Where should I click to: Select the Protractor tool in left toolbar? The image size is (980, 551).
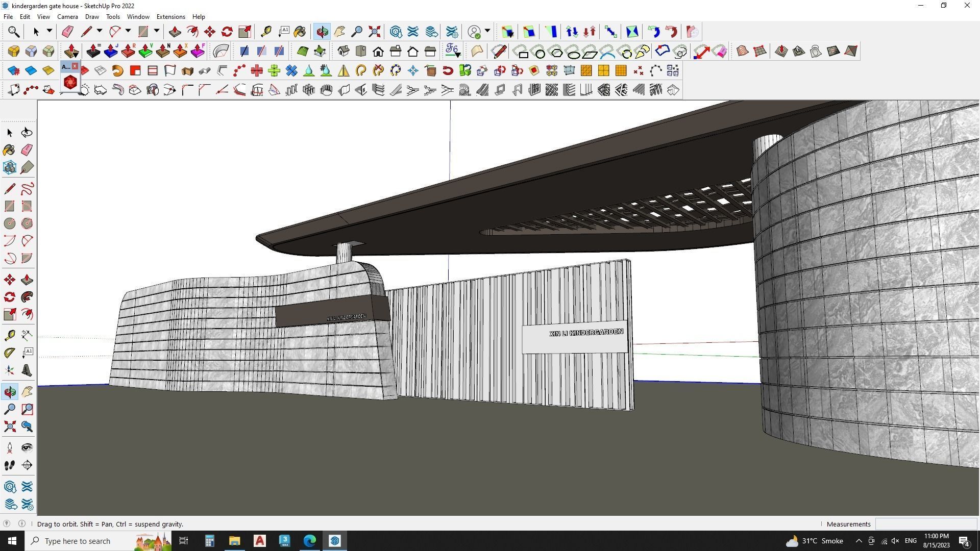tap(10, 353)
